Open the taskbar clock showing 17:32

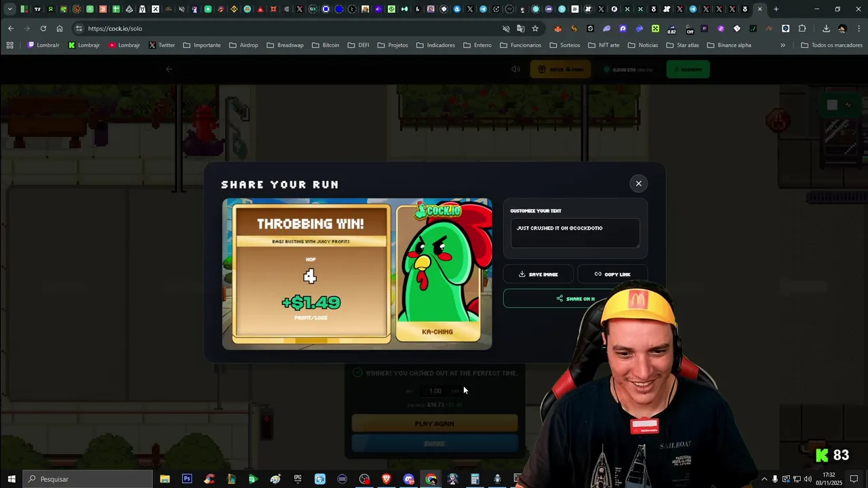coord(829,479)
